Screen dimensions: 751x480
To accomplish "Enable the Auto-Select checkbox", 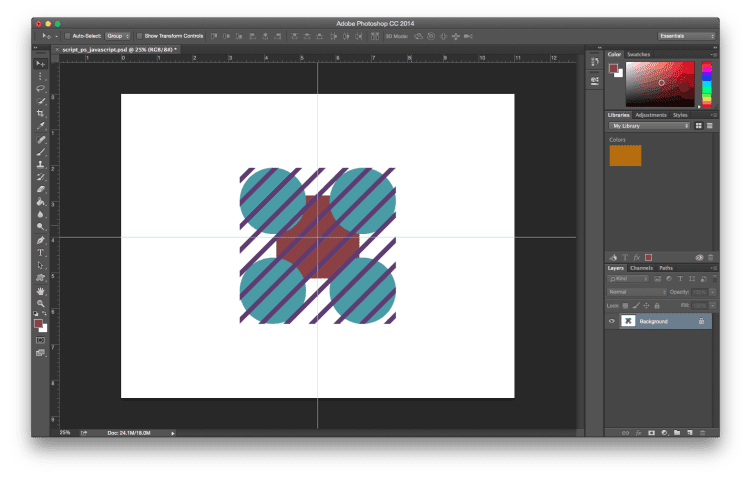I will (x=68, y=36).
